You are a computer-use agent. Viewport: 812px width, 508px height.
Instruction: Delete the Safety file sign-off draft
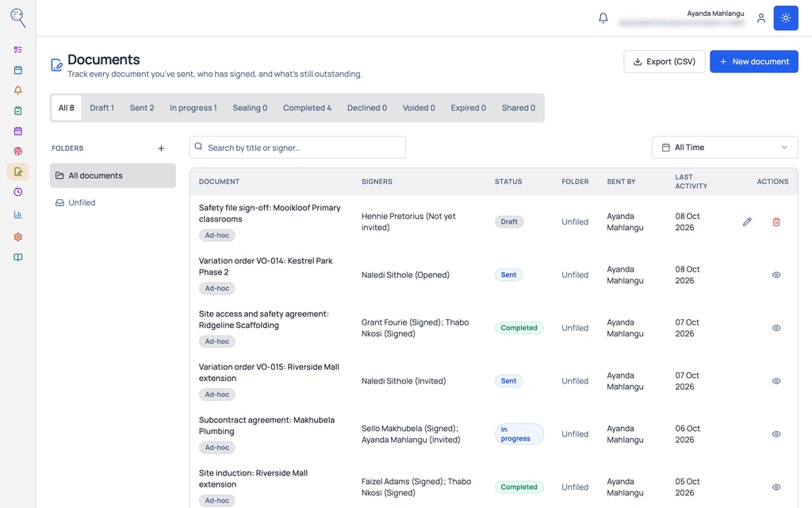click(x=776, y=222)
